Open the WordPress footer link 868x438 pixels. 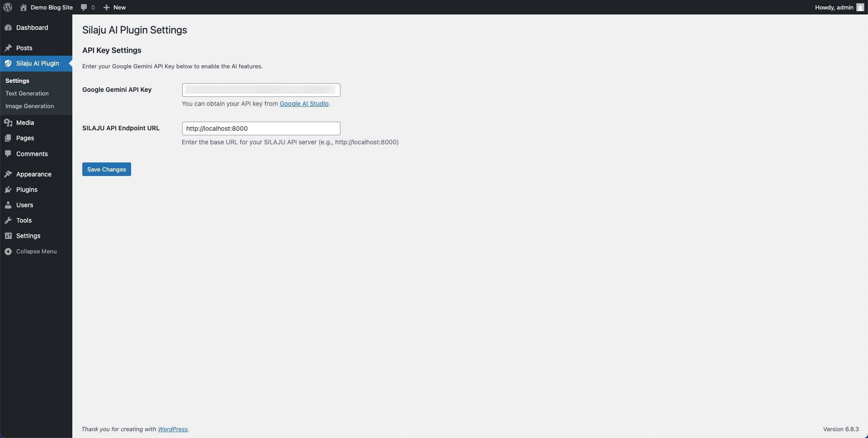(x=173, y=429)
